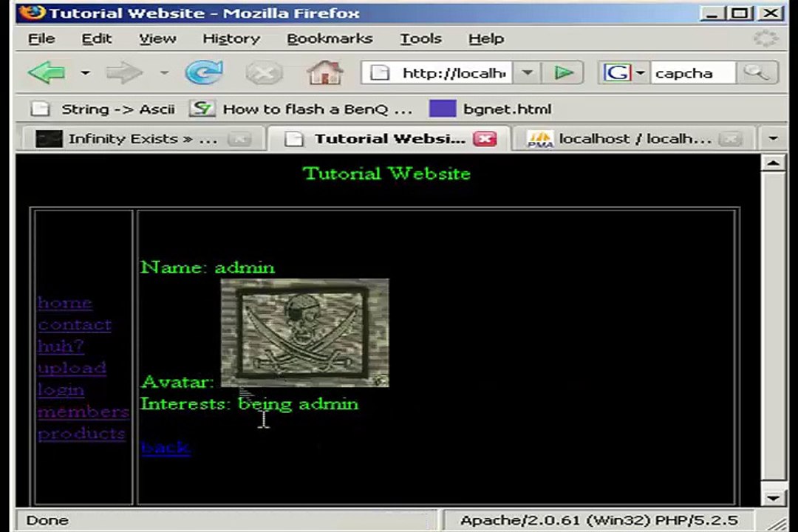Open the Back history dropdown arrow
798x532 pixels.
pos(85,73)
